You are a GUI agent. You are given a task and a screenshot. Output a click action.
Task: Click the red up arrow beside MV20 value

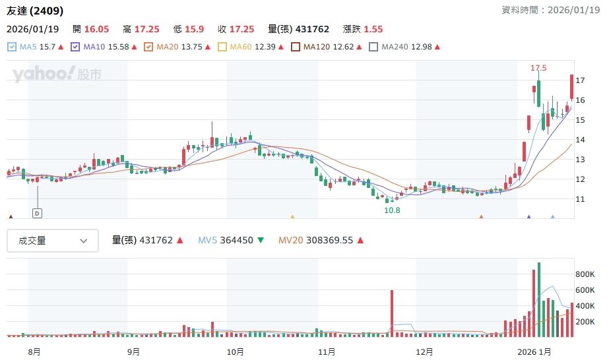click(360, 241)
